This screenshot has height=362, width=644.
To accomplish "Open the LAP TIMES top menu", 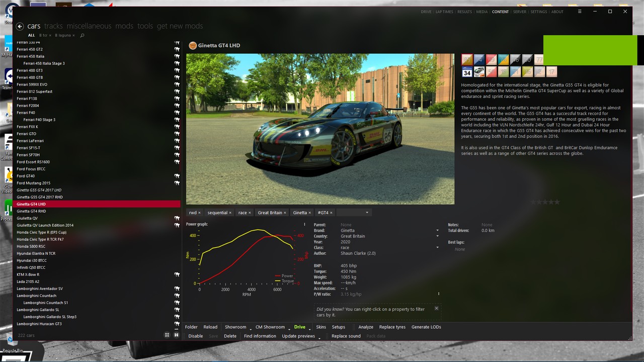I will (444, 12).
